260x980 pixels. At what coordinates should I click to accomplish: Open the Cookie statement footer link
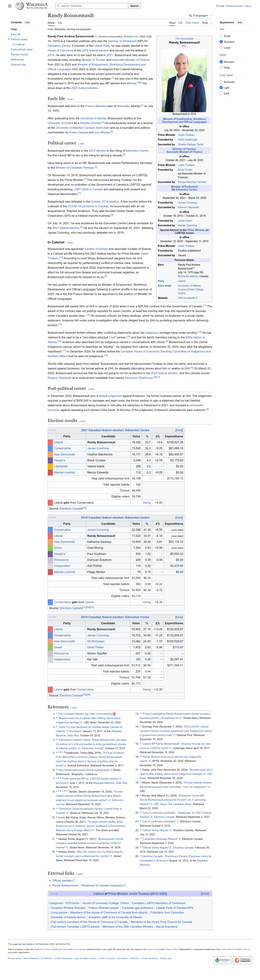point(149,958)
